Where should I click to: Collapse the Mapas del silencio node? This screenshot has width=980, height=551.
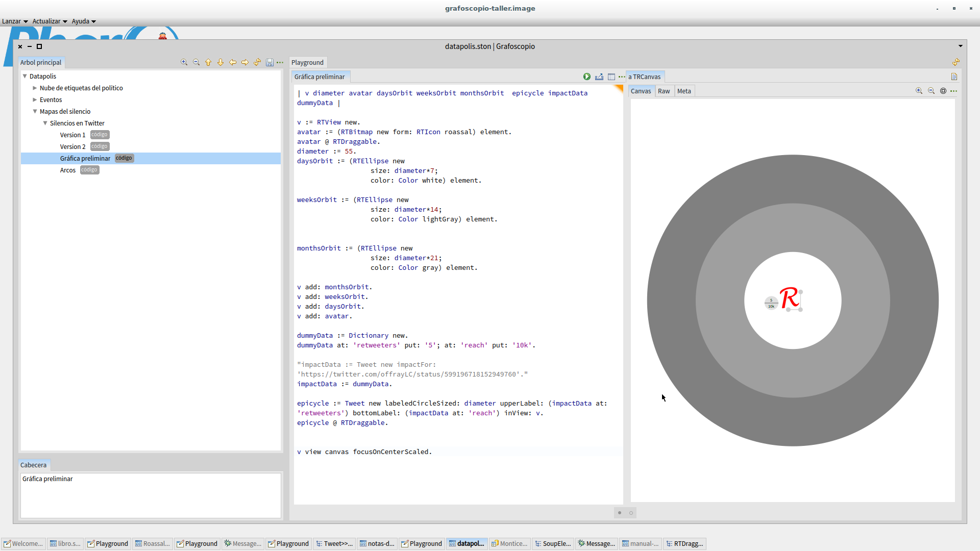35,111
